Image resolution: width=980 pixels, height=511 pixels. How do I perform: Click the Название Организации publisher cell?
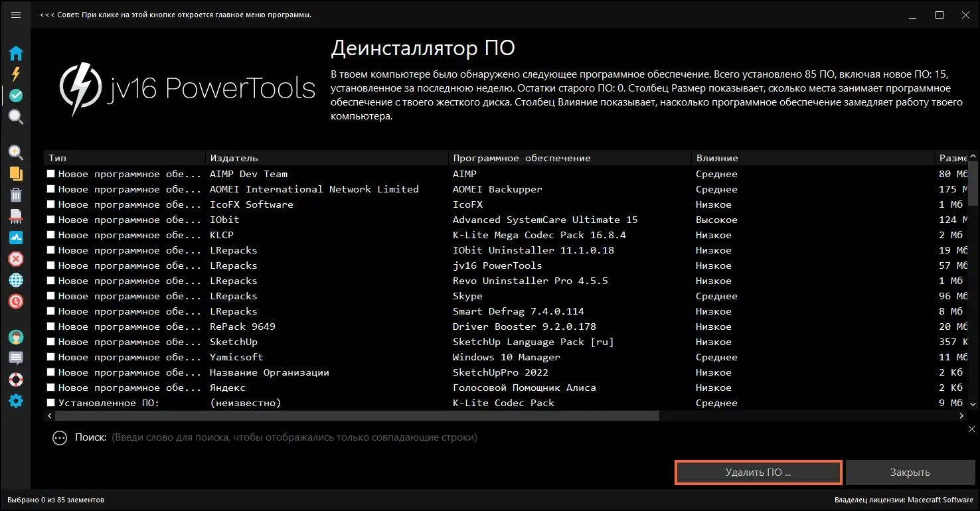pos(270,372)
